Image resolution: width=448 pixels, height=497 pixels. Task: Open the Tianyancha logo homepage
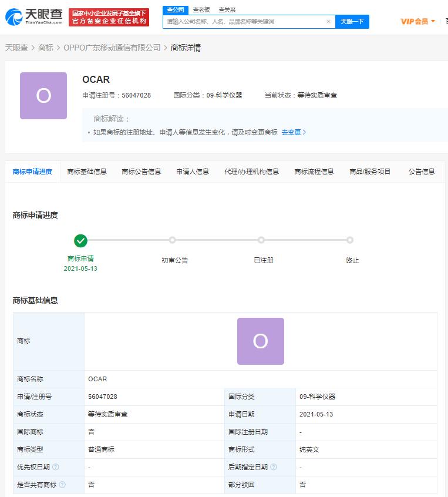(34, 17)
